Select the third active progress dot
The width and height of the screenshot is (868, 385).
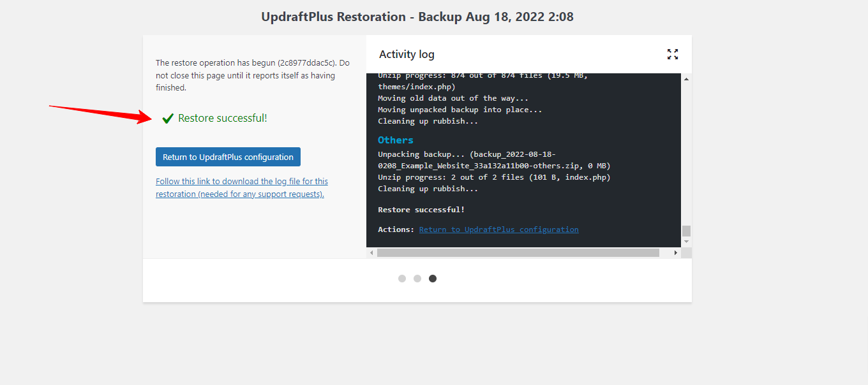pyautogui.click(x=433, y=279)
